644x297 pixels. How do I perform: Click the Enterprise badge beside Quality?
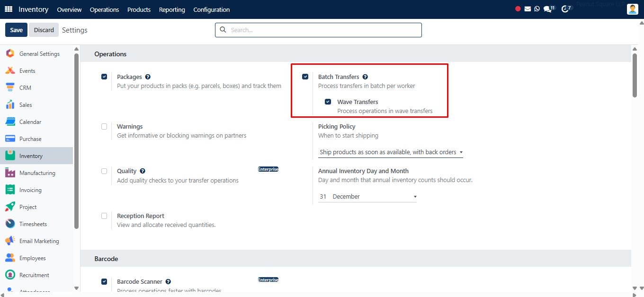click(x=268, y=169)
